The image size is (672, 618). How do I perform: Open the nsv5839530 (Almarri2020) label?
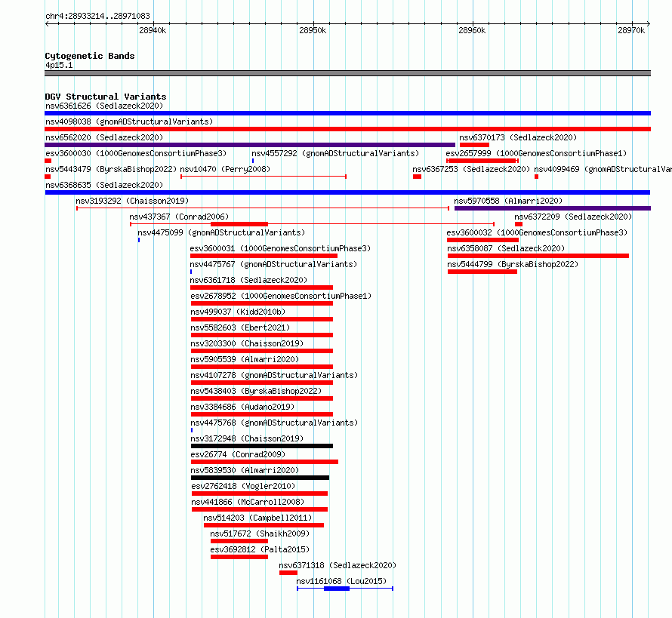245,470
